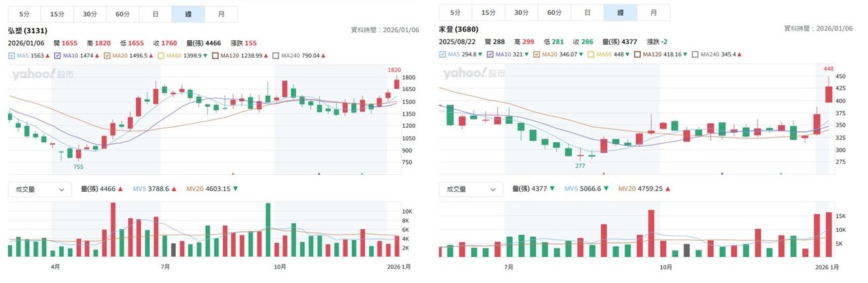
Task: Check MA120 box on 家登 chart
Action: (x=638, y=54)
